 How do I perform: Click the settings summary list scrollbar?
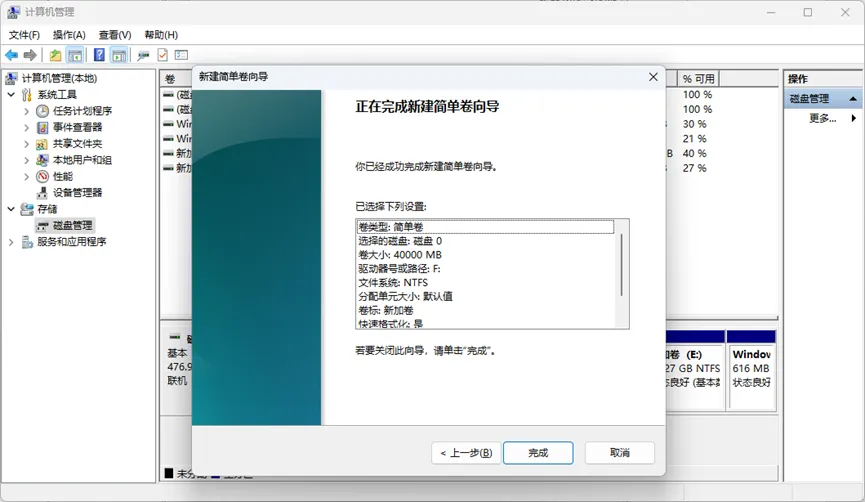point(621,265)
